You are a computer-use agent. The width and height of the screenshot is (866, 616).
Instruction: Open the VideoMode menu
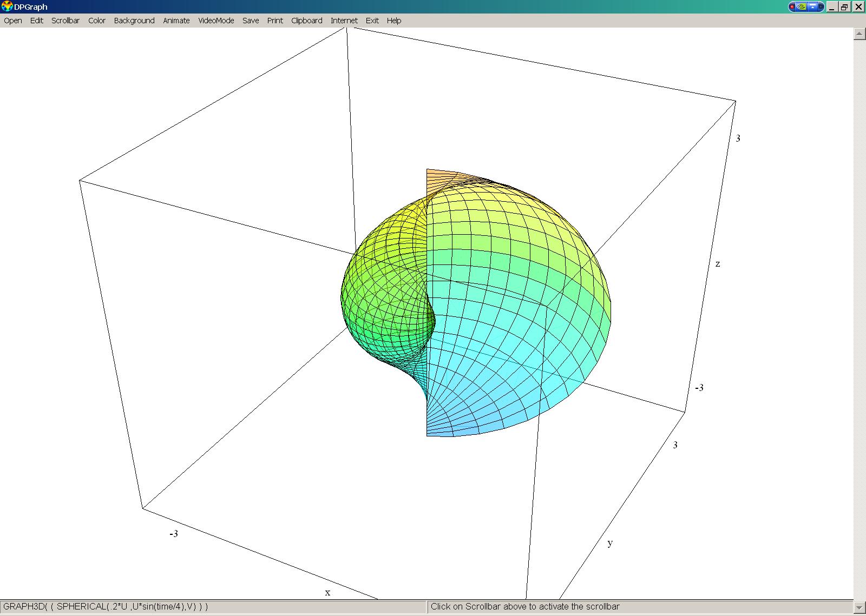click(x=216, y=21)
